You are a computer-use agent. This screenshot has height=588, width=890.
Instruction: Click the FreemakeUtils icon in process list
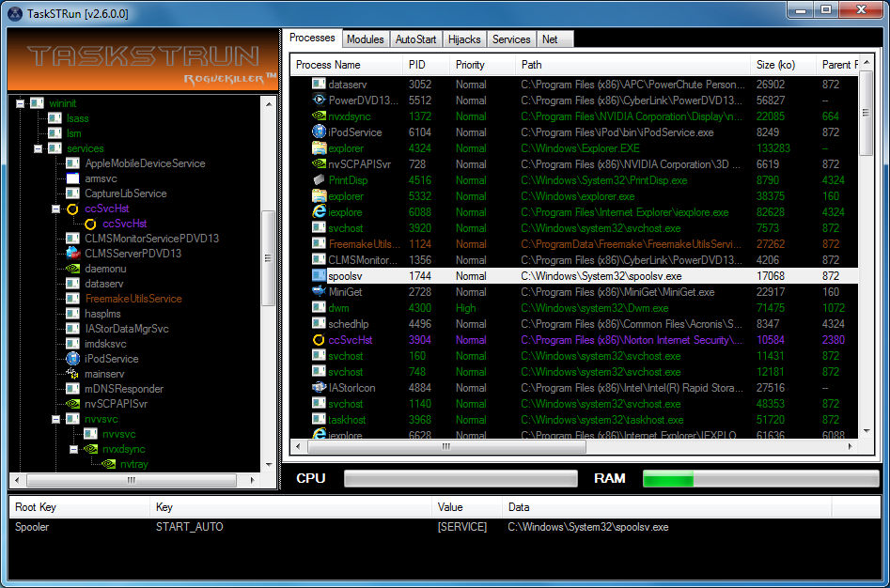(x=319, y=244)
